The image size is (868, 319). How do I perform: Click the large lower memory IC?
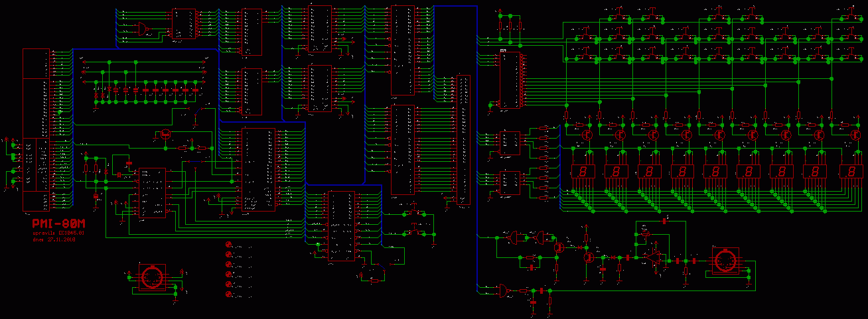click(x=403, y=150)
